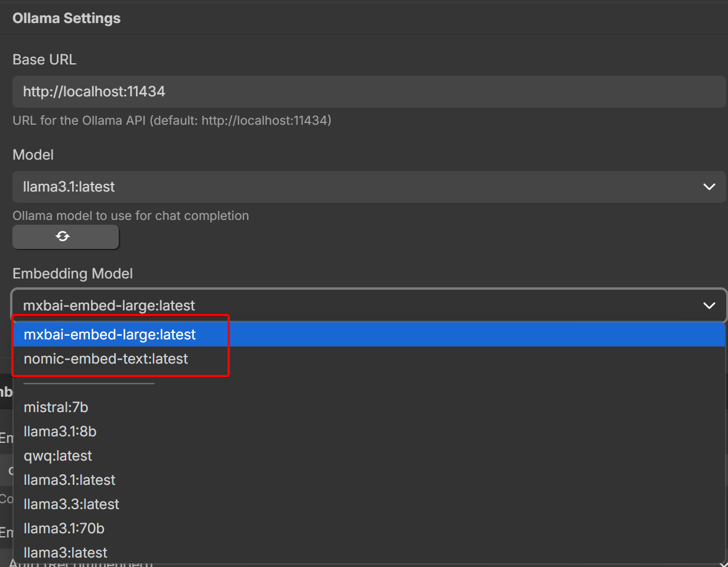Image resolution: width=728 pixels, height=567 pixels.
Task: Select mistral:7b from the dropdown list
Action: (56, 407)
